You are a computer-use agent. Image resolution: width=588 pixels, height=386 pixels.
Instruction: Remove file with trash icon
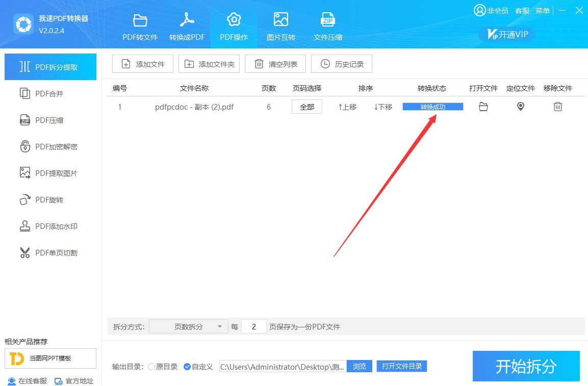(x=558, y=107)
